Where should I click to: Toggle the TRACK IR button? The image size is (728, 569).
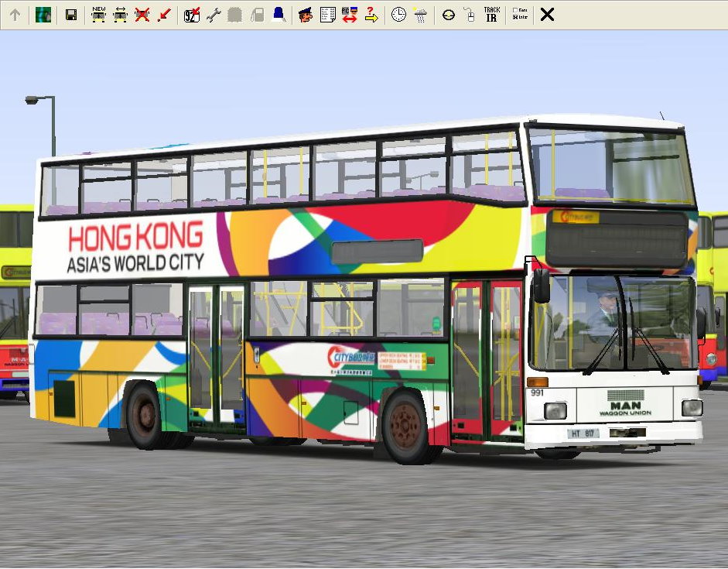[x=492, y=15]
